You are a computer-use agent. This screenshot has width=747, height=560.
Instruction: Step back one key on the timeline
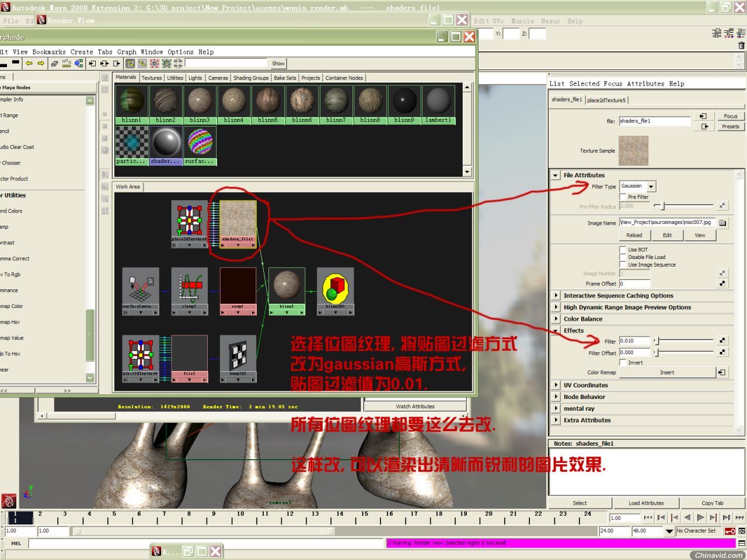pyautogui.click(x=675, y=517)
